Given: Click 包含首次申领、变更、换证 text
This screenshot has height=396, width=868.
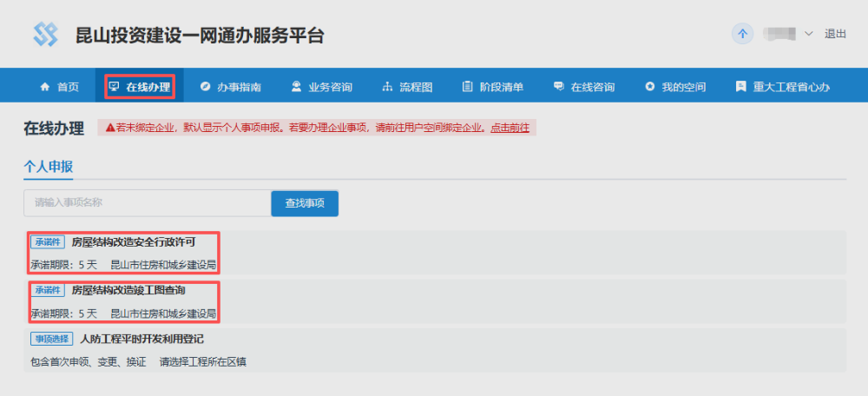Looking at the screenshot, I should click(89, 362).
